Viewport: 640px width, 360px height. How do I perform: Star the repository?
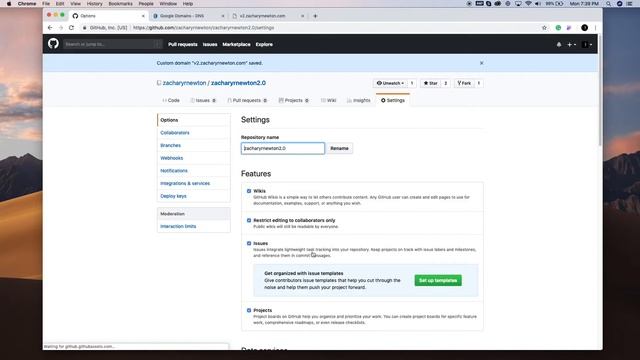point(431,83)
